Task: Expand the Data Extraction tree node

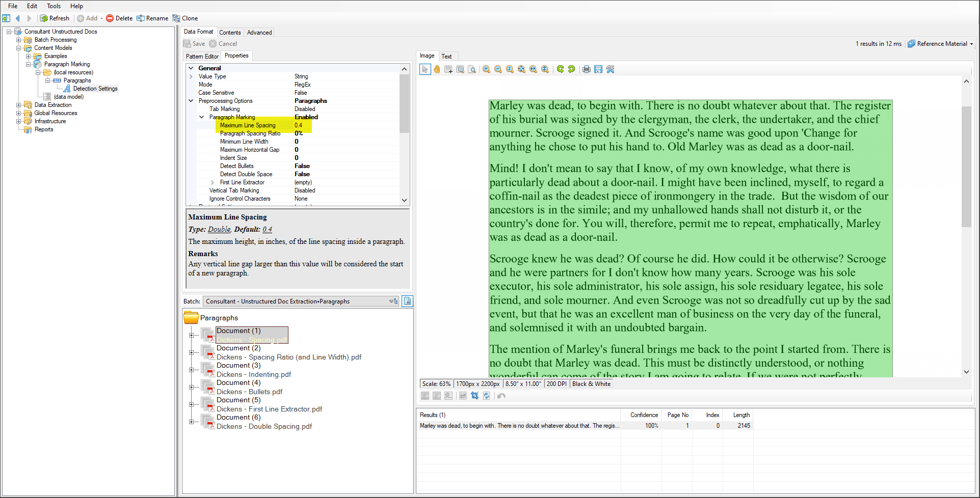Action: tap(19, 105)
